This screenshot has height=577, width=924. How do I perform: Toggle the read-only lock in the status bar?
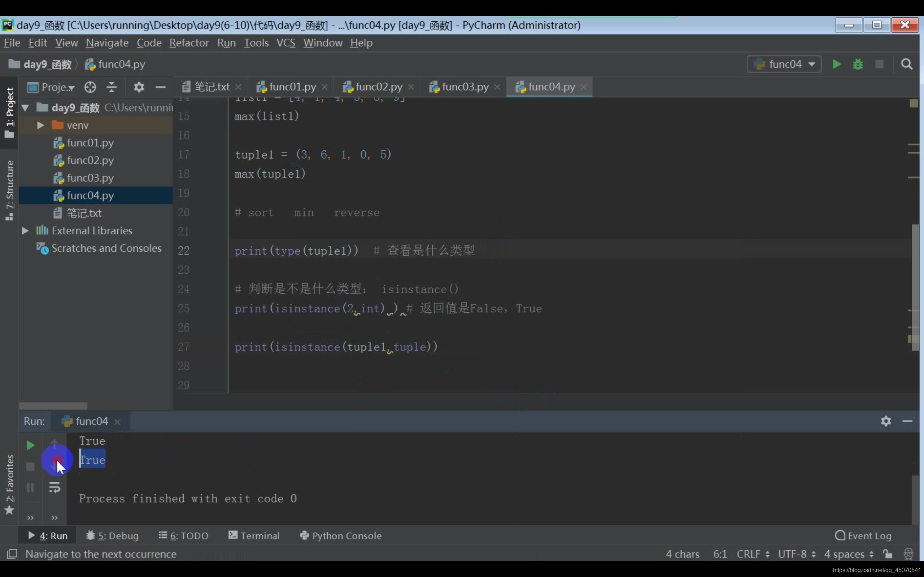tap(888, 554)
